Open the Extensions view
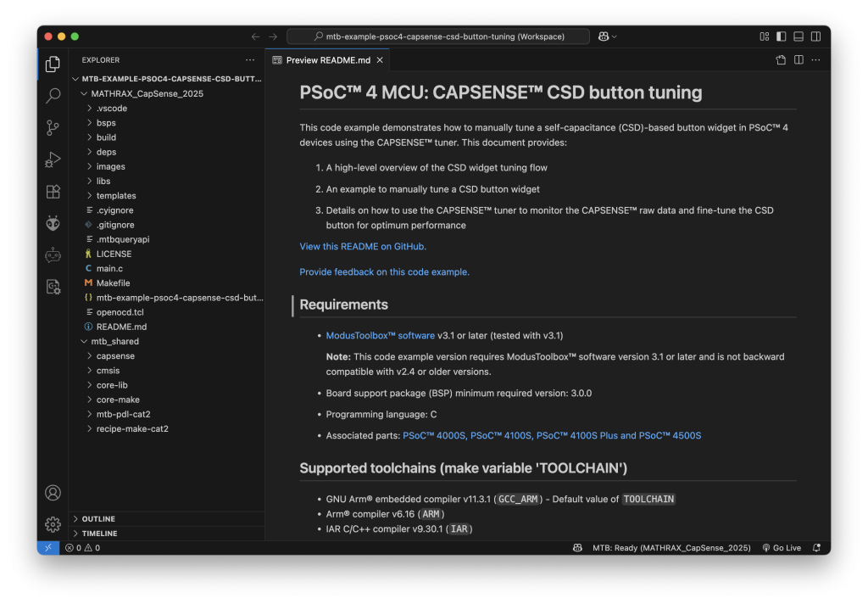 [53, 192]
